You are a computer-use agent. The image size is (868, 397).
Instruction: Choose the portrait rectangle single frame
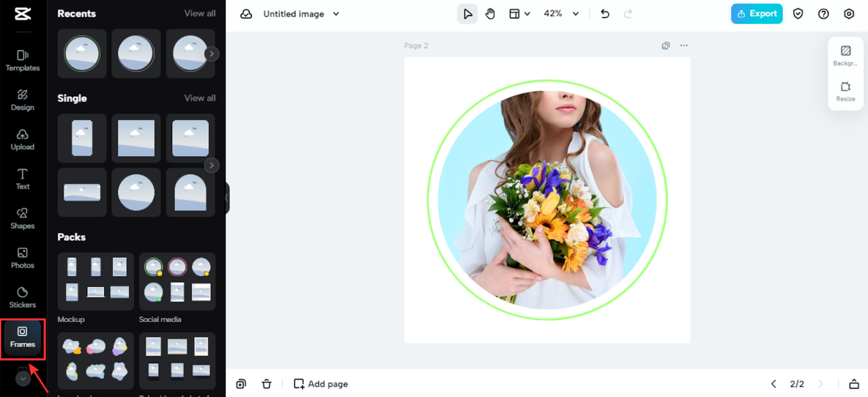tap(82, 138)
